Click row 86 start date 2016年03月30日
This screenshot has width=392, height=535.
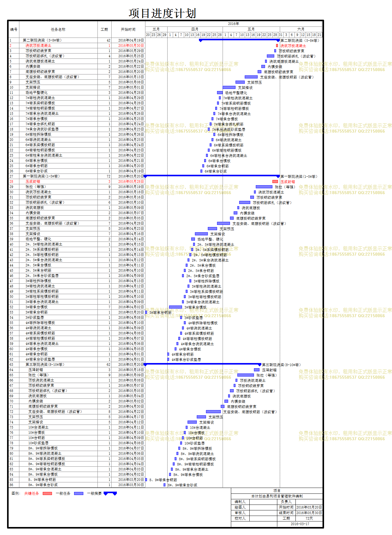click(131, 485)
